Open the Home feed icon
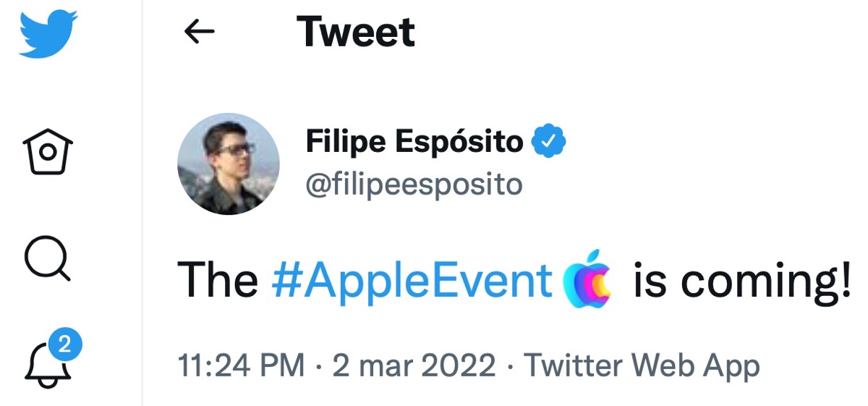The image size is (868, 406). coord(47,151)
